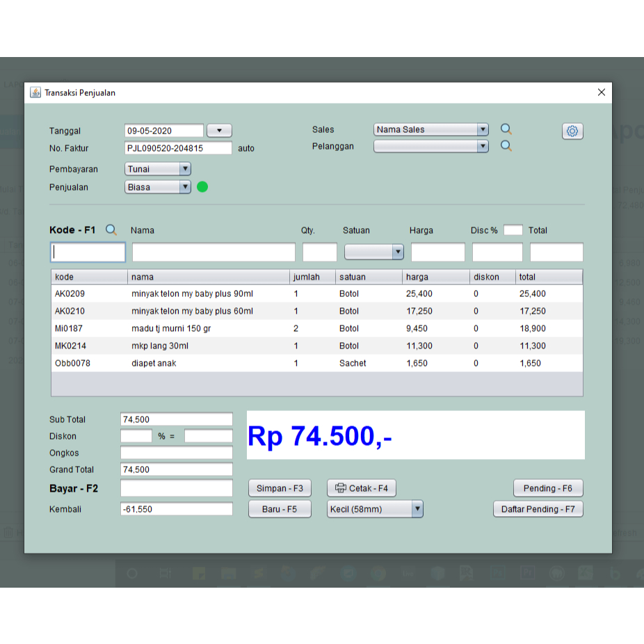The height and width of the screenshot is (644, 644).
Task: Click the Baru - F5 button
Action: 280,508
